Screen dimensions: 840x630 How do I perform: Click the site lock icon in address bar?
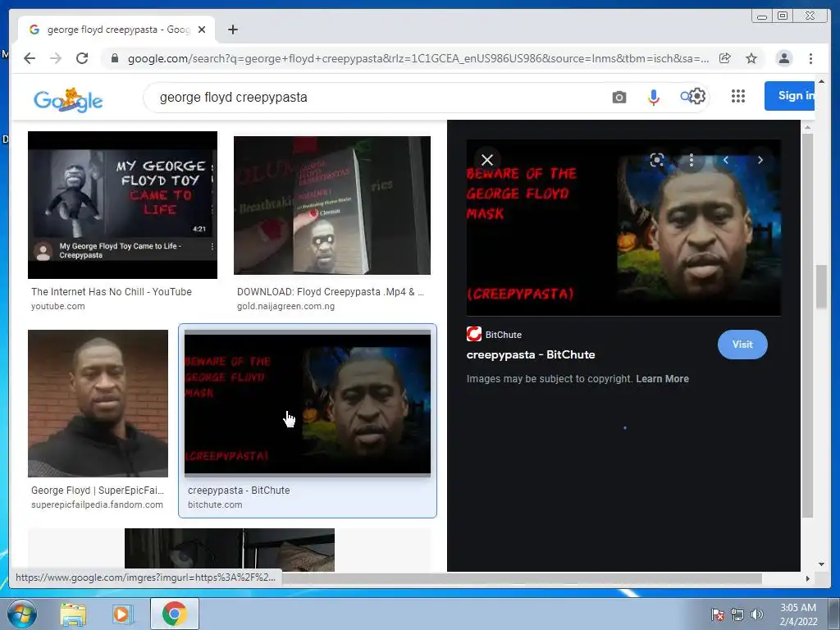[x=114, y=58]
